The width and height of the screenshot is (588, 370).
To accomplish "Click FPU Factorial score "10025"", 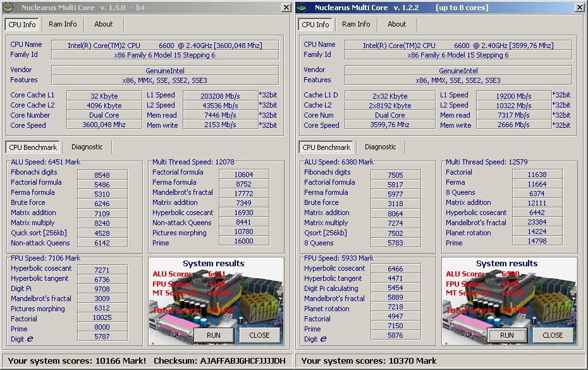I will click(x=102, y=318).
